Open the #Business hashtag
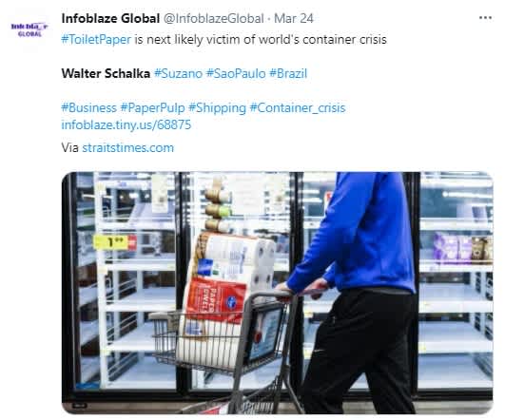This screenshot has height=420, width=505. coord(88,107)
